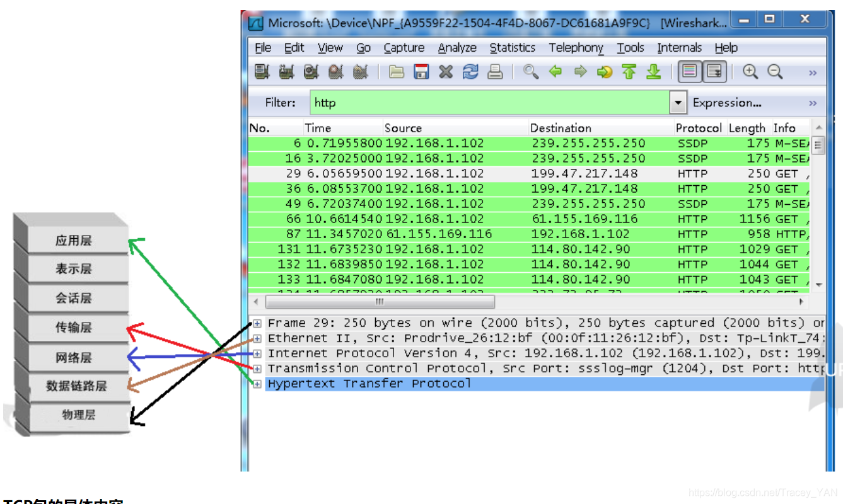Show more main toolbar items chevron

point(813,73)
